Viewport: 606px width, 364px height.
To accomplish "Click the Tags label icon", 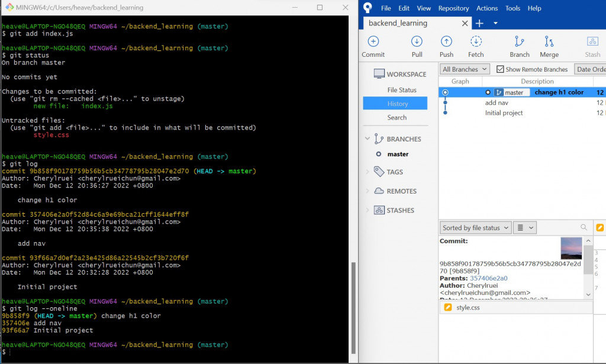I will (379, 172).
